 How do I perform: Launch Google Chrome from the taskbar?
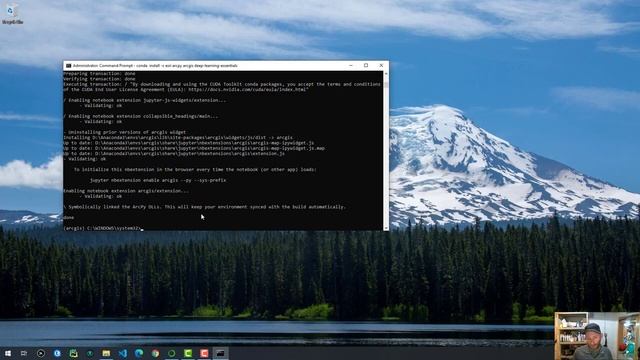pyautogui.click(x=155, y=353)
